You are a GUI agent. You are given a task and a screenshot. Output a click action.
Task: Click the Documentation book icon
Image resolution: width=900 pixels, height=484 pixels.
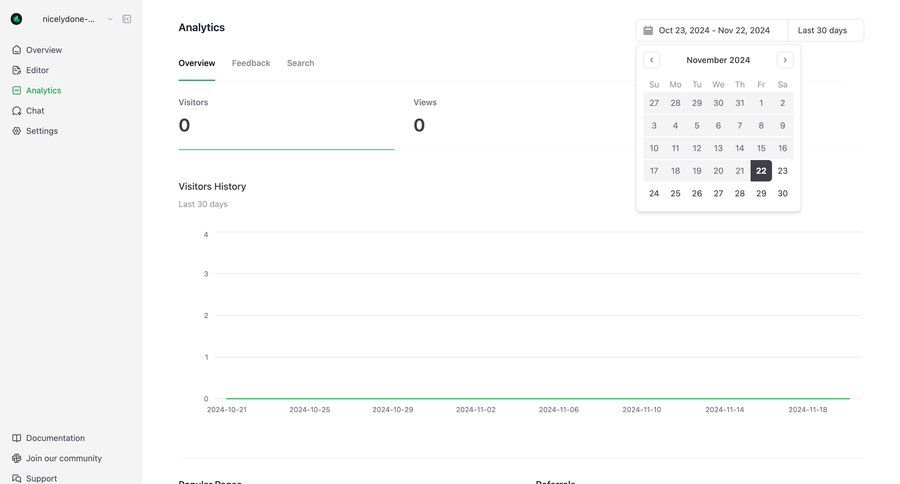click(17, 438)
